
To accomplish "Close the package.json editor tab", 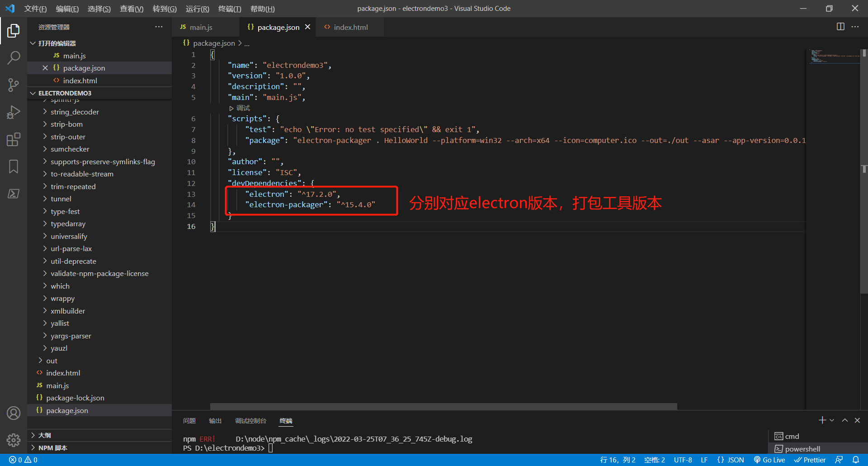I will [x=307, y=27].
